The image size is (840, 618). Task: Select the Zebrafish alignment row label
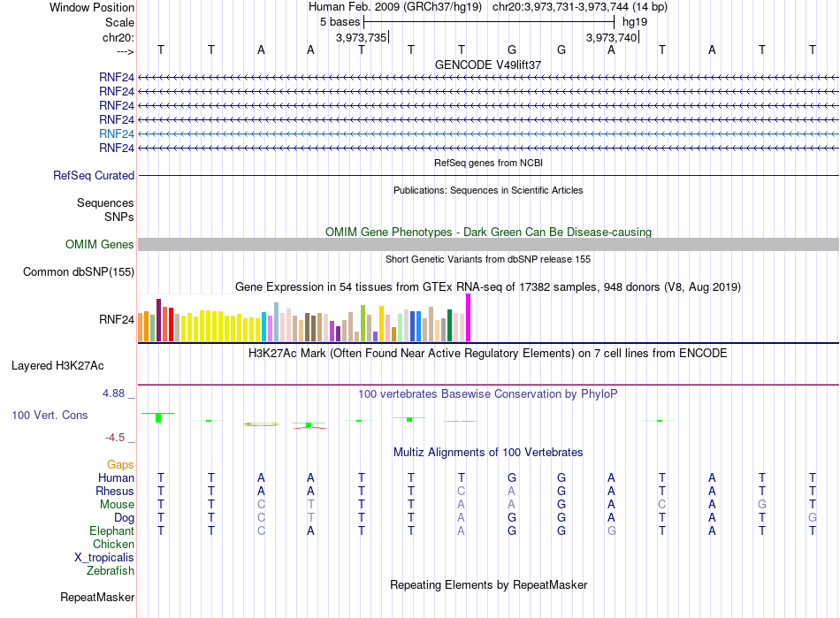(x=111, y=571)
